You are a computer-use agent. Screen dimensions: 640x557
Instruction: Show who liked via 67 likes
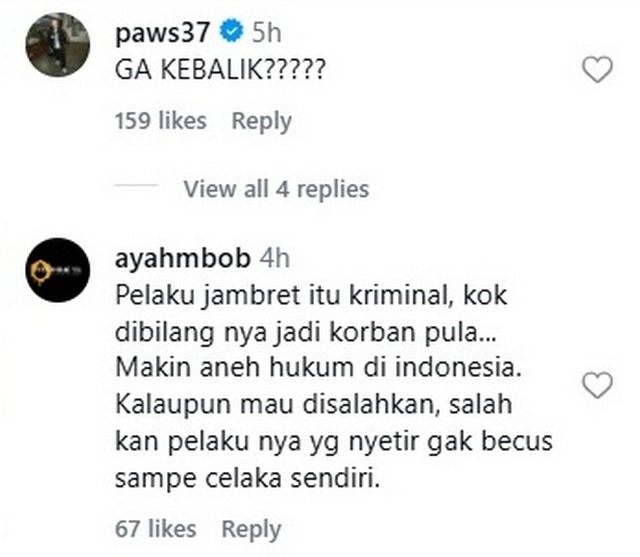point(156,529)
